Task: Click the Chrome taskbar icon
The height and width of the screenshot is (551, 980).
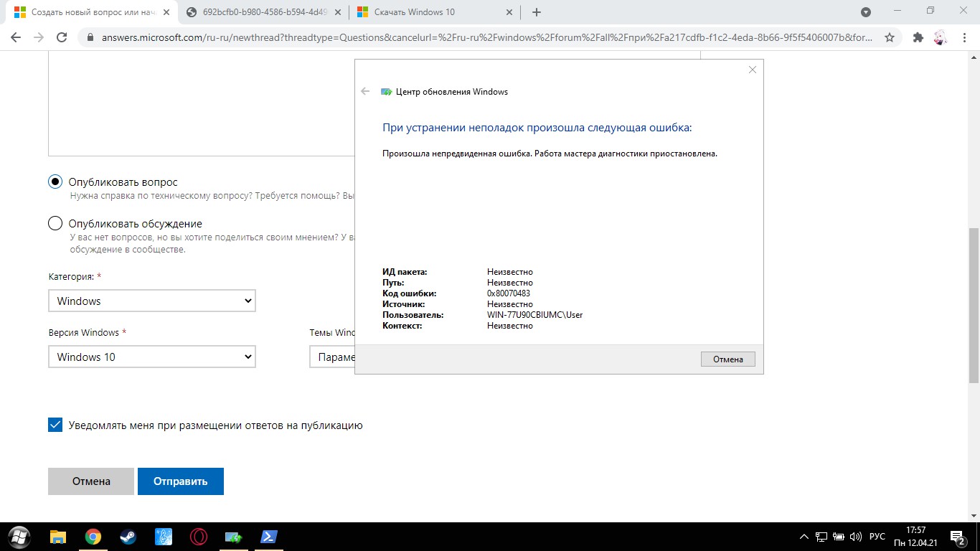Action: [x=93, y=537]
